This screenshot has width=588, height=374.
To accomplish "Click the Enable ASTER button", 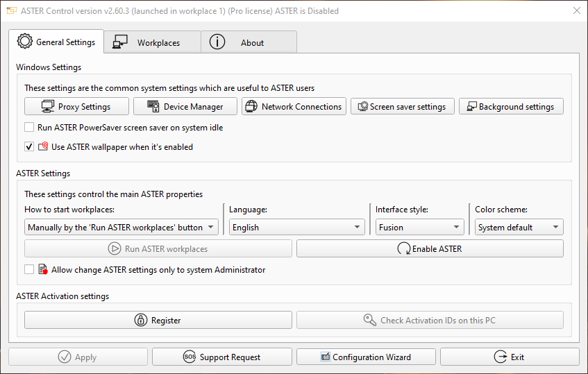I will point(430,248).
